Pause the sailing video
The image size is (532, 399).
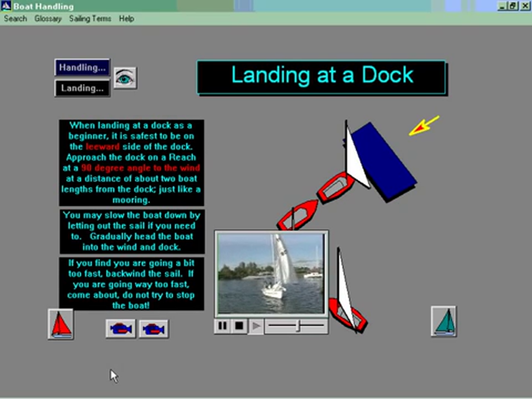pyautogui.click(x=223, y=326)
